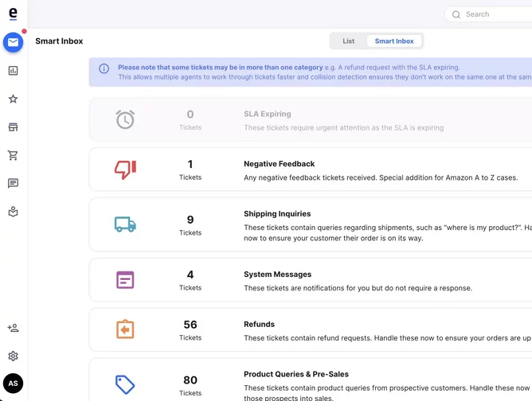Open the Shipping Inquiries category title
Image resolution: width=532 pixels, height=401 pixels.
277,213
